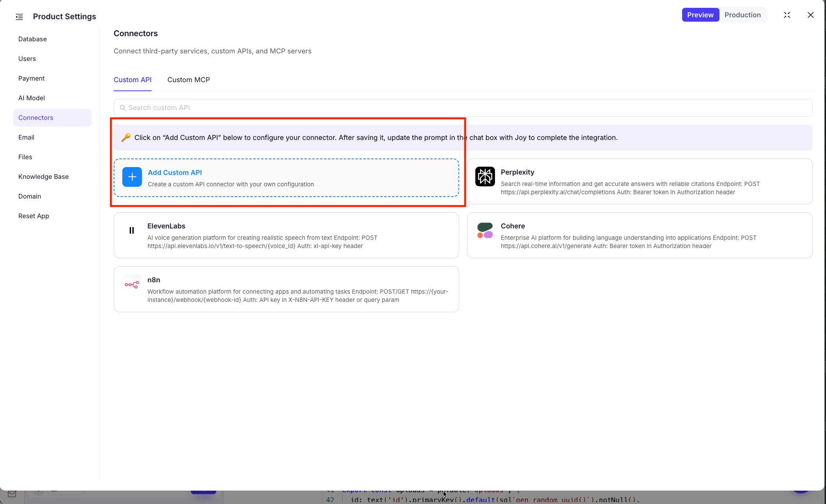Screen dimensions: 826x504
Task: Open the Reset App page
Action: coord(33,216)
